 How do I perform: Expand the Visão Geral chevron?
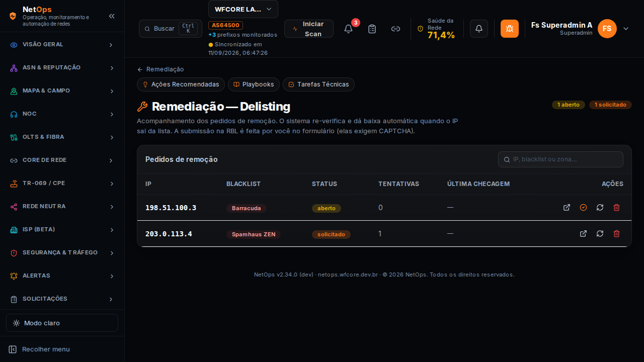[x=111, y=45]
